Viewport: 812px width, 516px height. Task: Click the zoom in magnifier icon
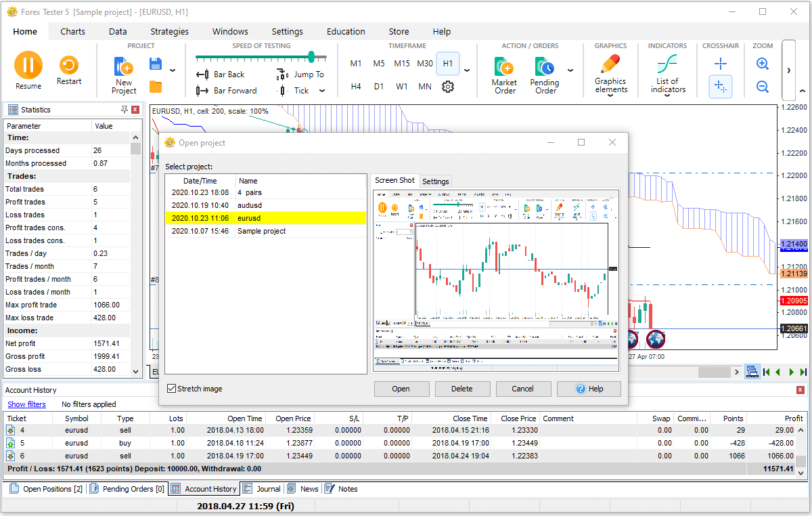pos(763,64)
